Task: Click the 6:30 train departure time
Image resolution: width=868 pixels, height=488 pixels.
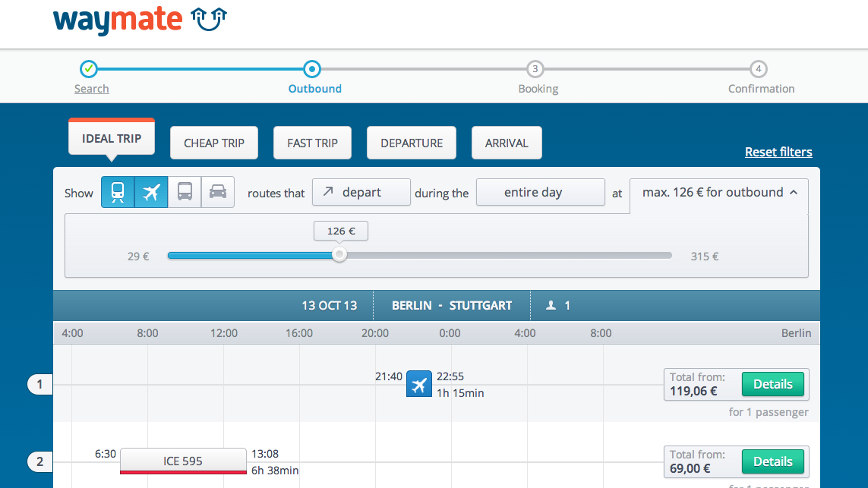Action: [106, 454]
